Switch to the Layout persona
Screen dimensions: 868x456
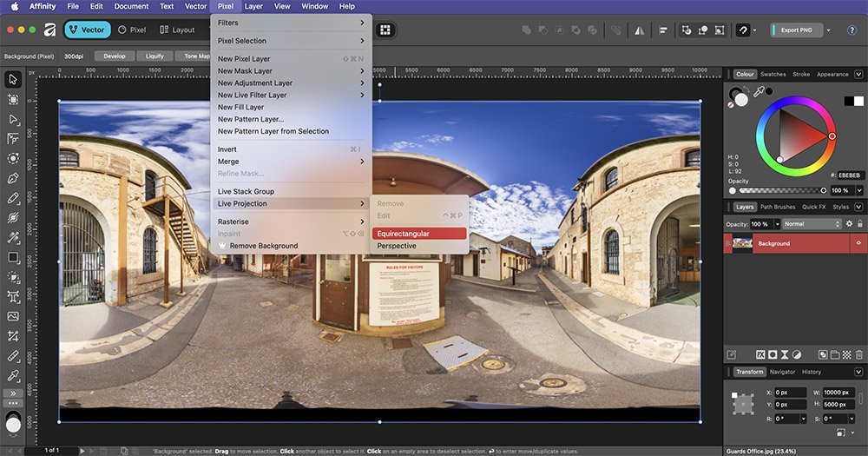[177, 30]
